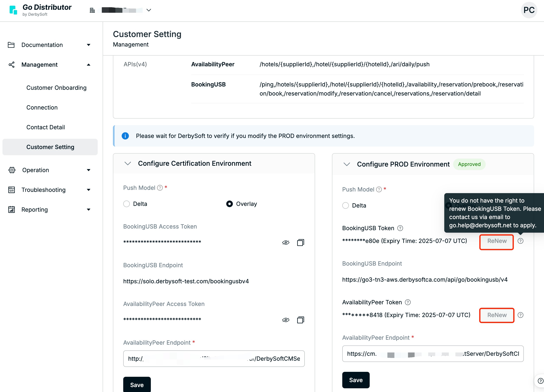Click the Reporting calendar chart icon
This screenshot has width=544, height=392.
[12, 209]
